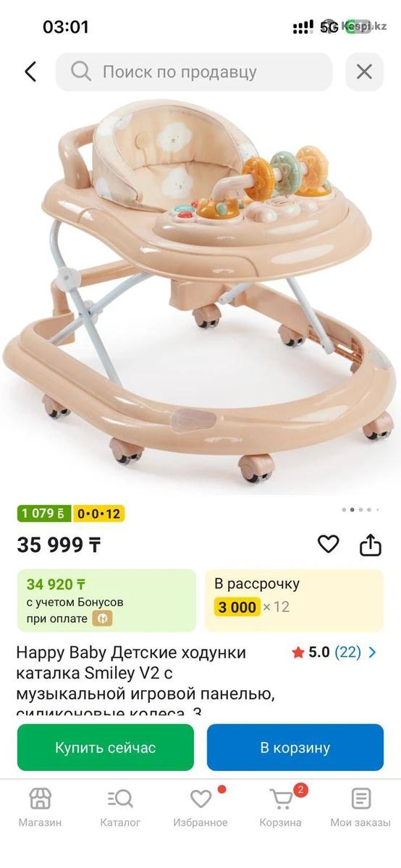
Task: Clear search with the X button
Action: (x=364, y=72)
